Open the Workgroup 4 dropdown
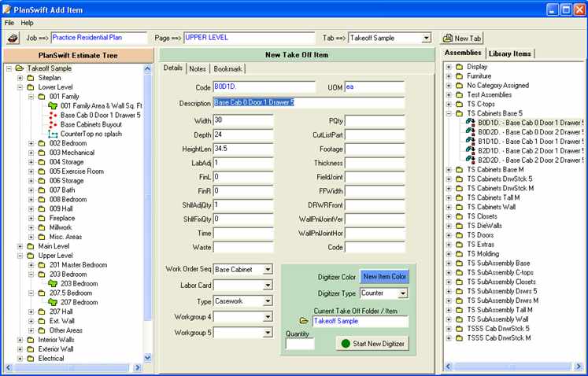This screenshot has width=588, height=376. 268,317
